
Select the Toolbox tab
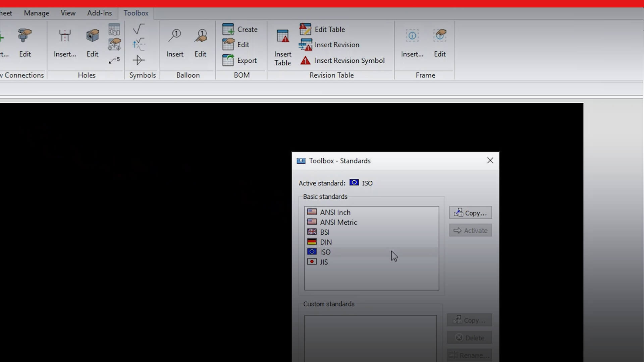click(x=136, y=13)
